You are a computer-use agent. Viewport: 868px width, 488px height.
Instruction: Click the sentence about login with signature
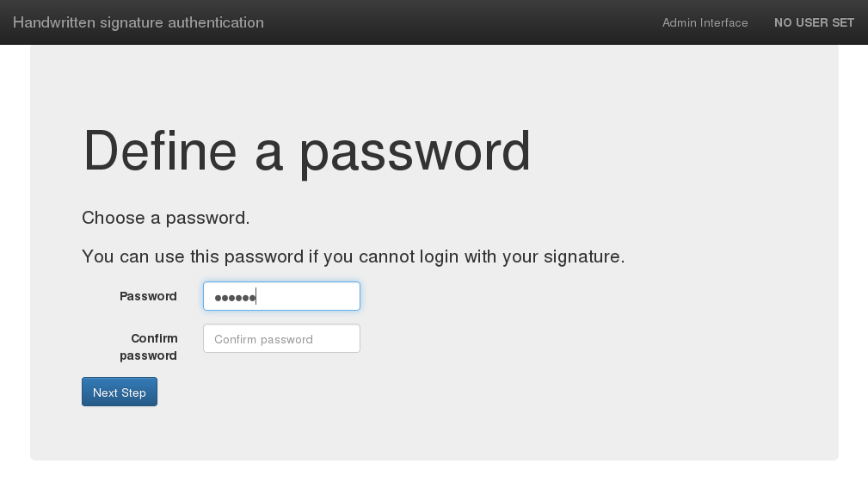(x=354, y=257)
